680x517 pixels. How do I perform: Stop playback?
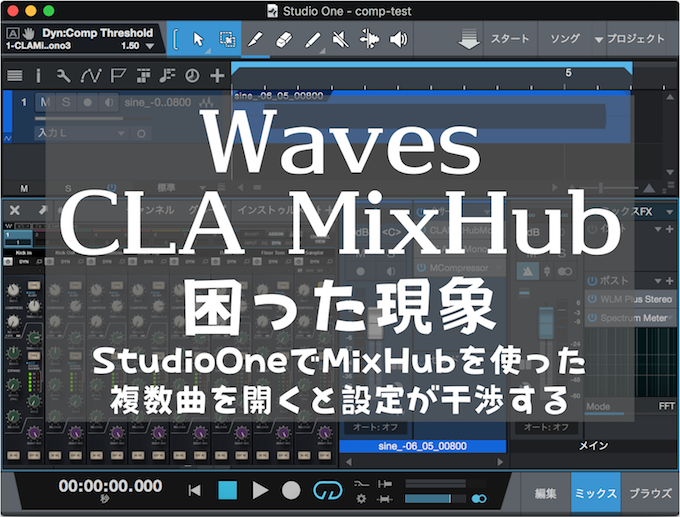point(227,491)
